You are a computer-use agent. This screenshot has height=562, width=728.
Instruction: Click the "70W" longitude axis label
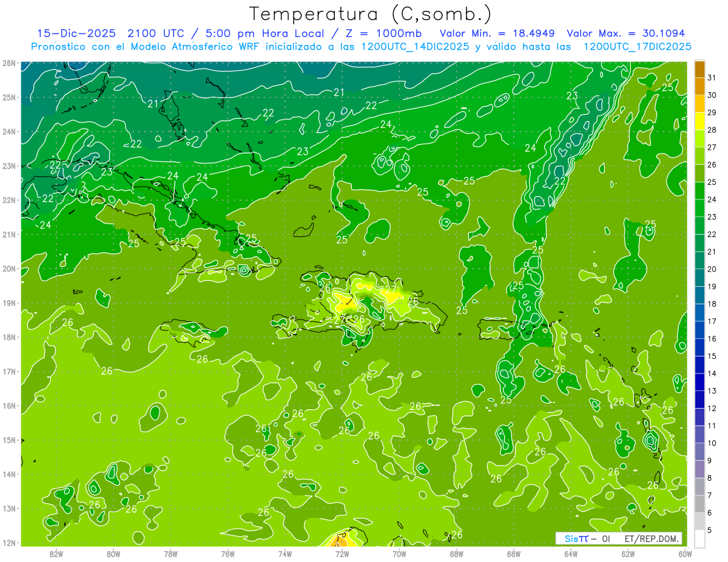coord(399,554)
